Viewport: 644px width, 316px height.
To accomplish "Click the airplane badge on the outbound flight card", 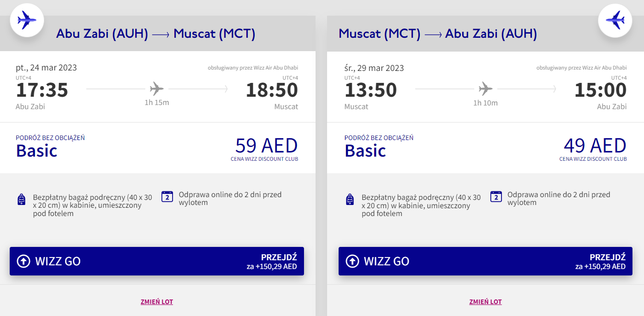I will coord(27,20).
